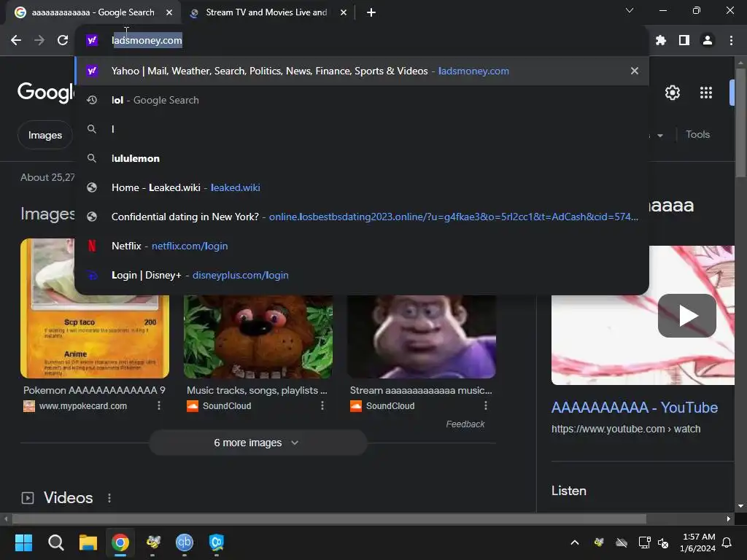Viewport: 747px width, 560px height.
Task: Close the Google Search tab
Action: (x=169, y=12)
